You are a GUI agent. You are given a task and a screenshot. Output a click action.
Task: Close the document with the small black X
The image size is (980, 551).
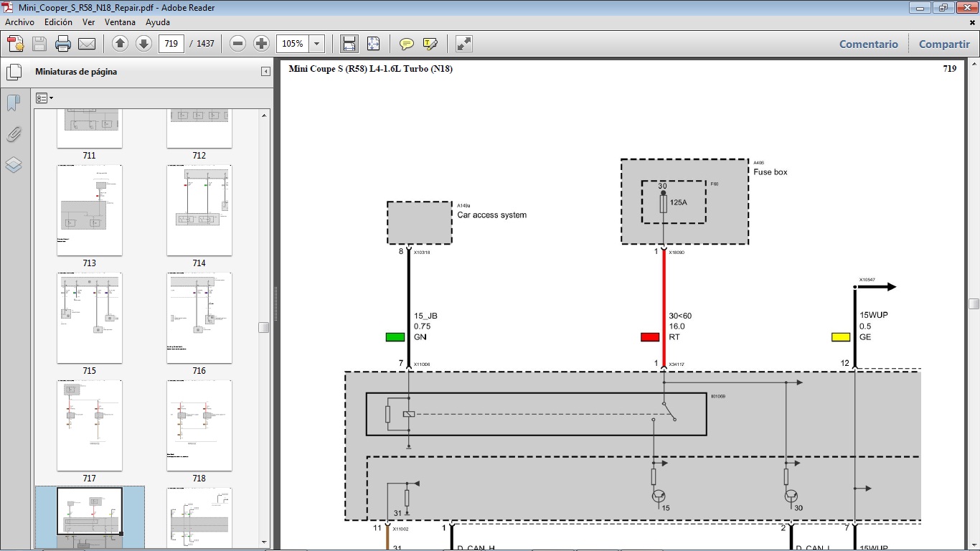[972, 22]
